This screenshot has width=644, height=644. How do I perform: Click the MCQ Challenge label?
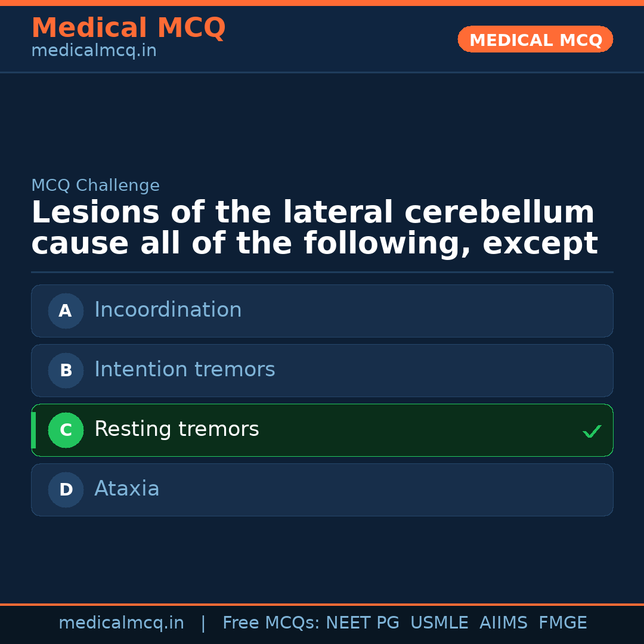(x=95, y=185)
